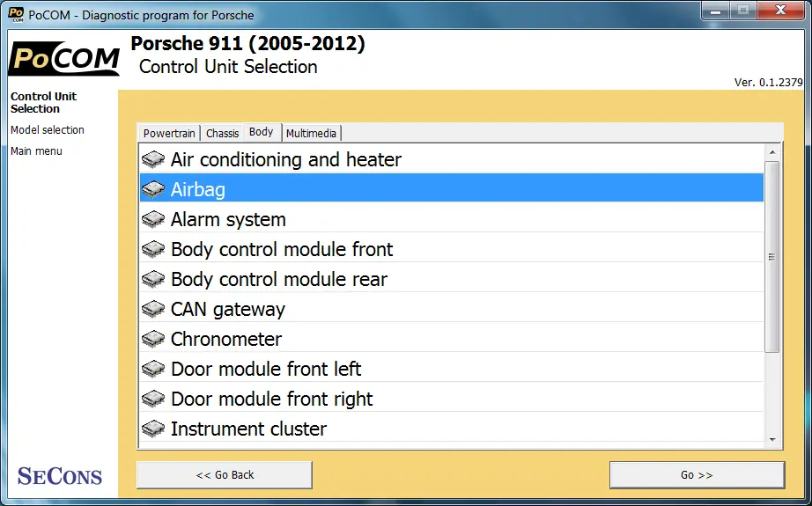Click the PoCOM logo in the sidebar

tap(63, 58)
